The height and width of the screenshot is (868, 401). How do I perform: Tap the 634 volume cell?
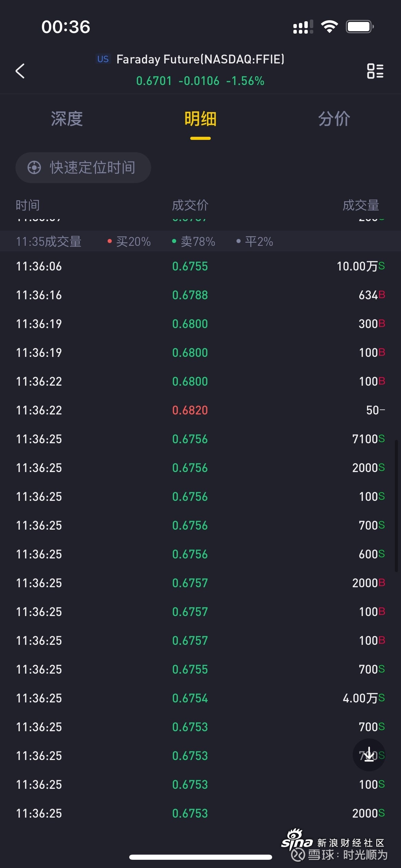[372, 295]
